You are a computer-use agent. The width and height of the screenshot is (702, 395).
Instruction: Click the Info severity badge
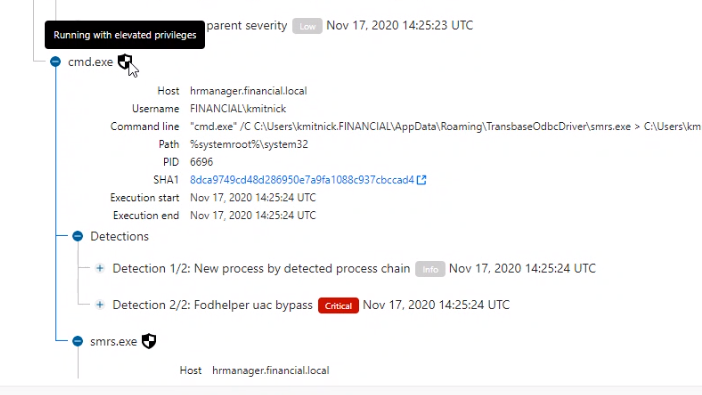click(x=430, y=269)
